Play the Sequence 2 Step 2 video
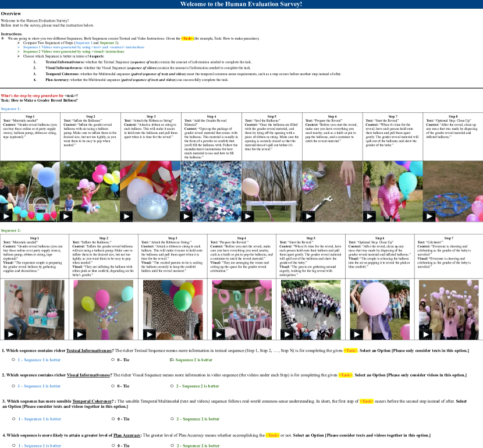Viewport: 483px width, 448px height. (80, 334)
